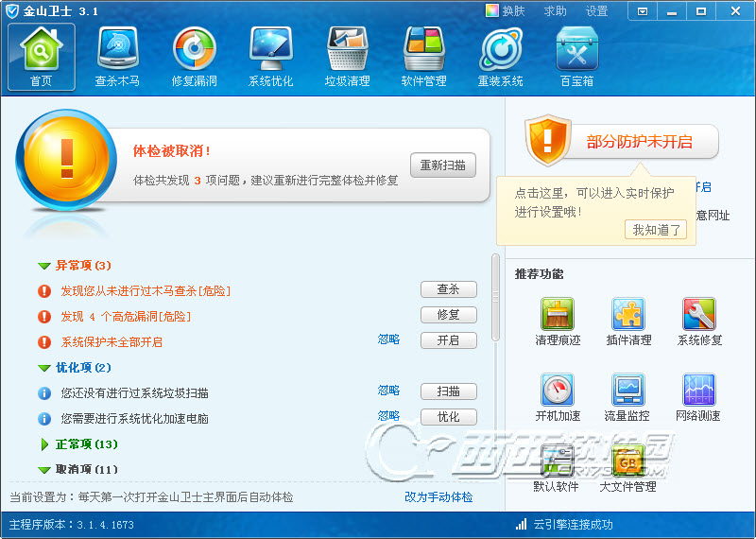756x539 pixels.
Task: Click the 主程序版本：3.1.4.1673 status text
Action: (x=72, y=525)
